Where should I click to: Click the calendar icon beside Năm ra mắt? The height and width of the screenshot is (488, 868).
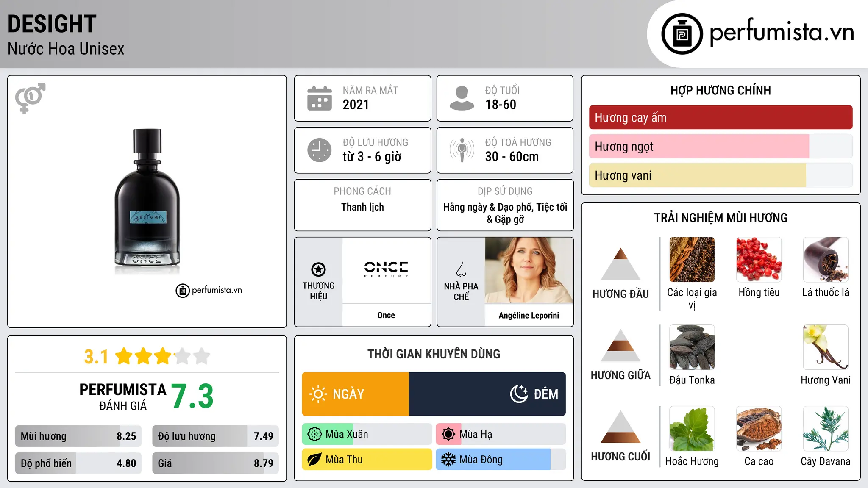(320, 98)
